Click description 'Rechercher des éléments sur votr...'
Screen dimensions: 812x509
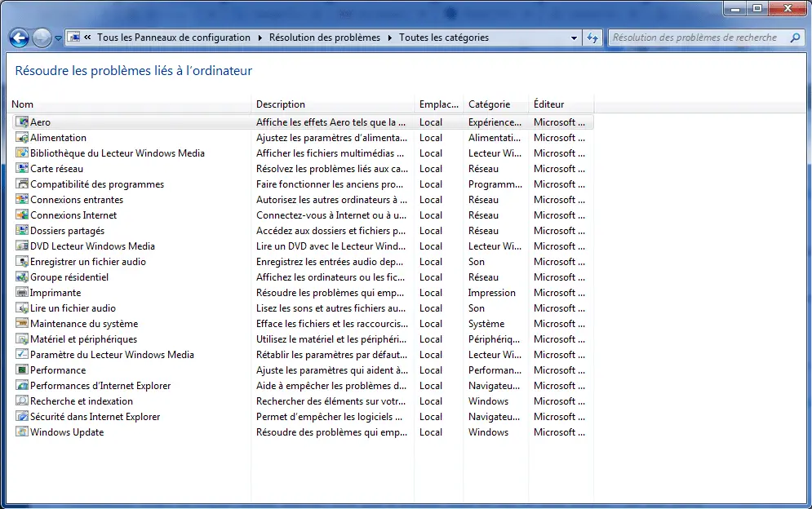(331, 401)
